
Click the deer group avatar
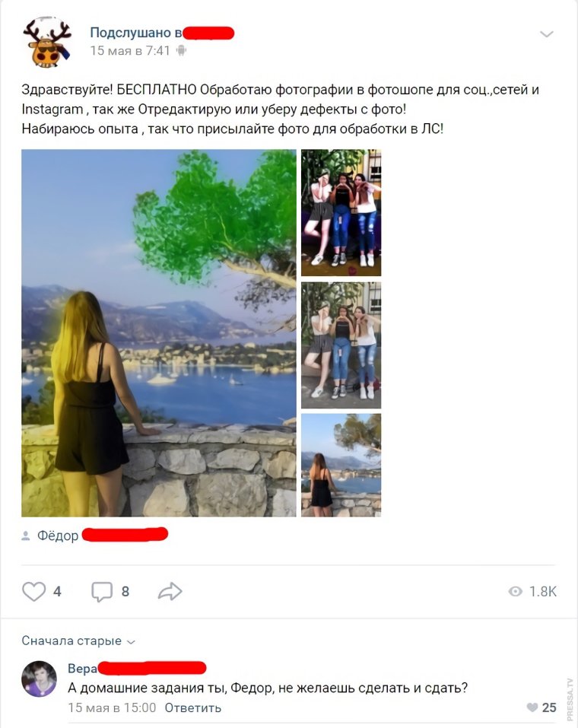[x=47, y=43]
